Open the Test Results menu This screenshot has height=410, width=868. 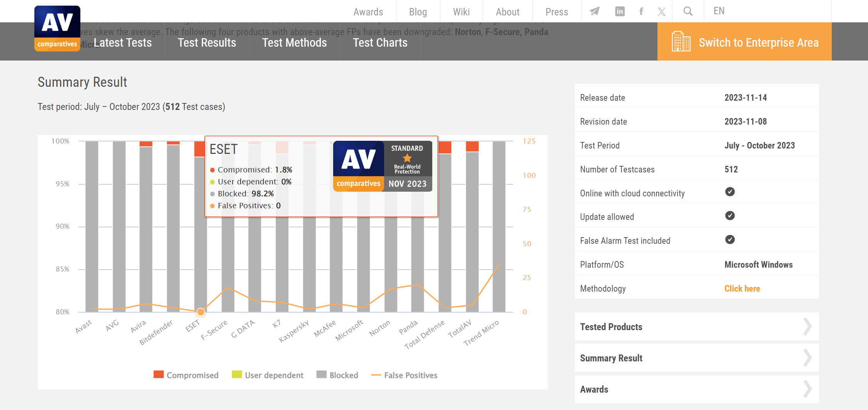207,42
